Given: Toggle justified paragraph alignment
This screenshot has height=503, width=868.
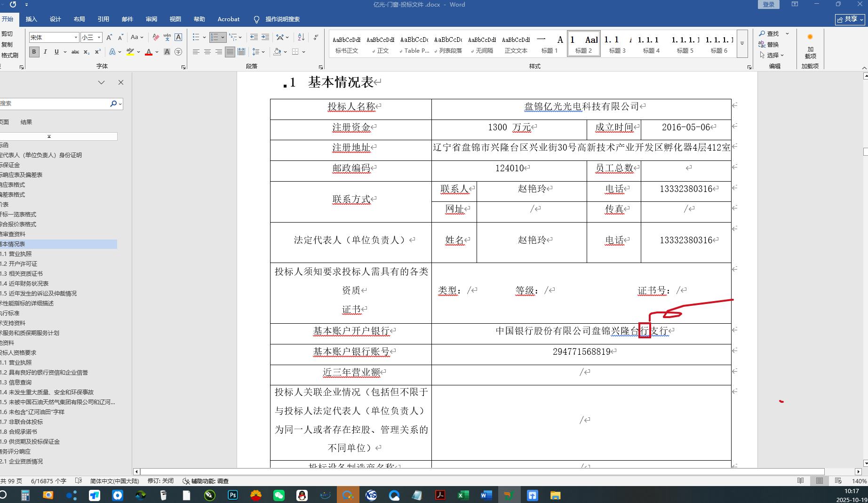Looking at the screenshot, I should tap(230, 52).
